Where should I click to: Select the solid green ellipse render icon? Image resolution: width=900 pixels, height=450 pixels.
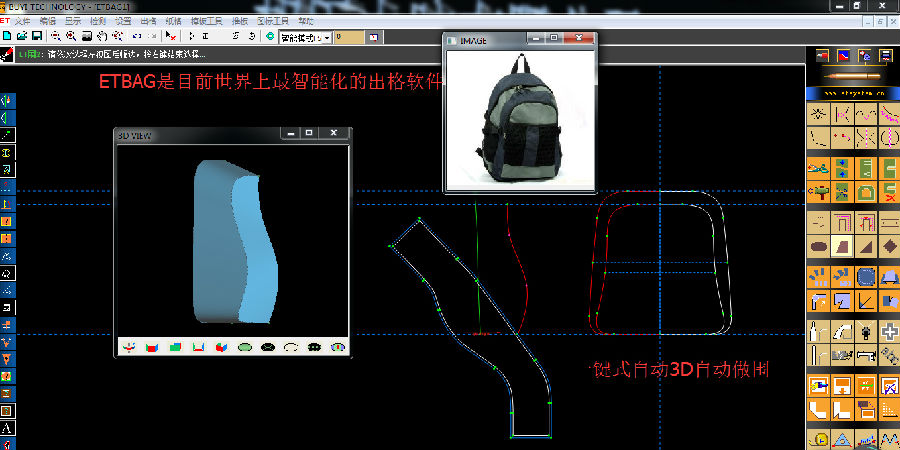point(245,347)
